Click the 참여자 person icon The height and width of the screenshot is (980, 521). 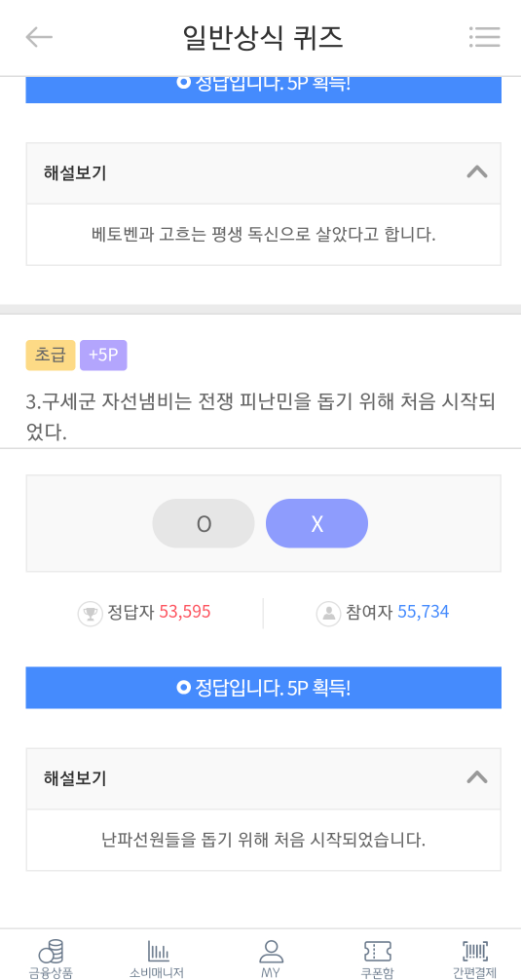click(x=328, y=614)
